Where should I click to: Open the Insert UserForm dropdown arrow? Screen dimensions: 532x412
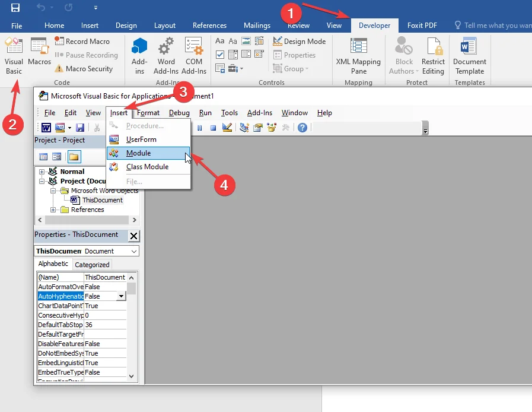pos(69,128)
